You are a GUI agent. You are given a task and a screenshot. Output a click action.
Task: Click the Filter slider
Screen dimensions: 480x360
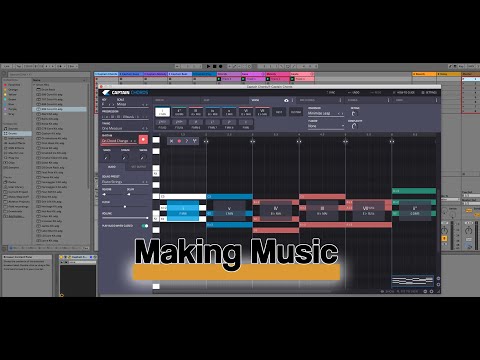click(x=125, y=207)
